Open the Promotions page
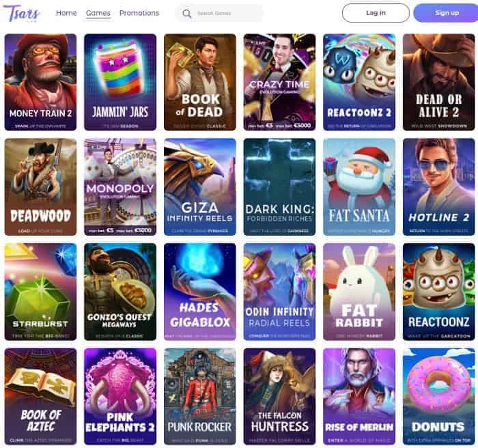Image resolution: width=478 pixels, height=448 pixels. 139,13
